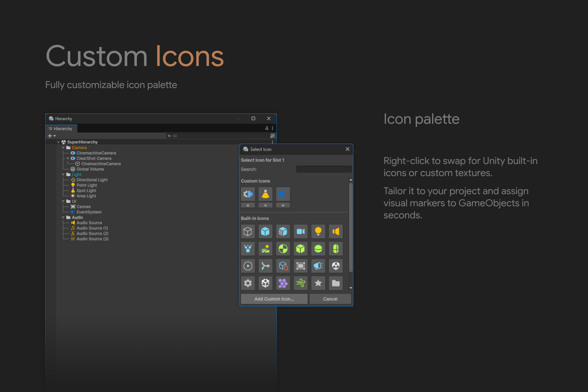Click the Add Custom Icon button
588x392 pixels.
click(274, 299)
